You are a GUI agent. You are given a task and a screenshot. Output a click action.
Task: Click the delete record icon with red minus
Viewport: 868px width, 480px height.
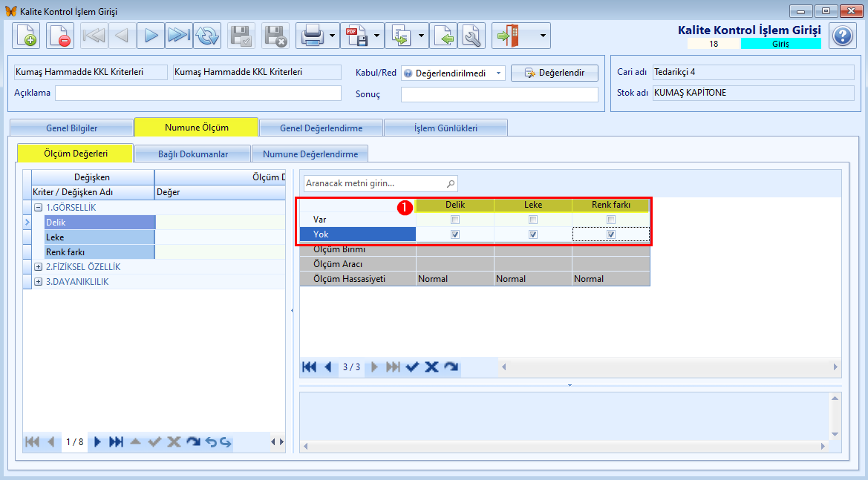pos(60,36)
